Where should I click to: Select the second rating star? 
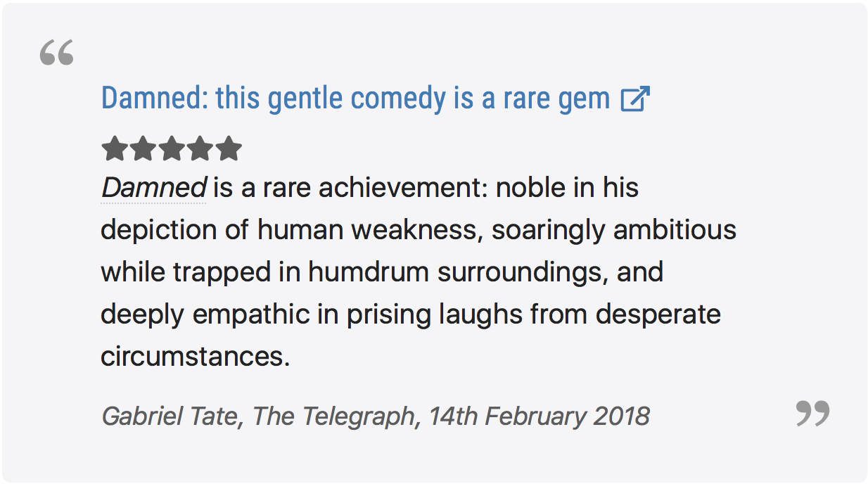143,149
